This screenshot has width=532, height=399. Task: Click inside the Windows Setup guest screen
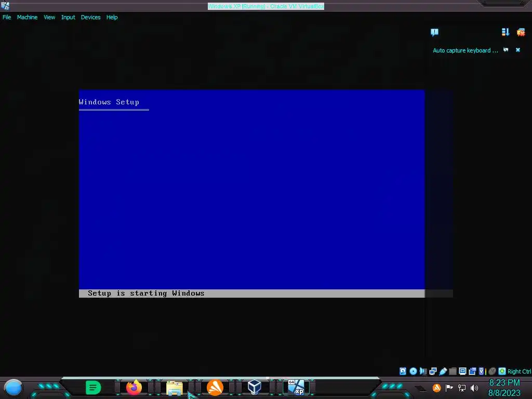[252, 193]
